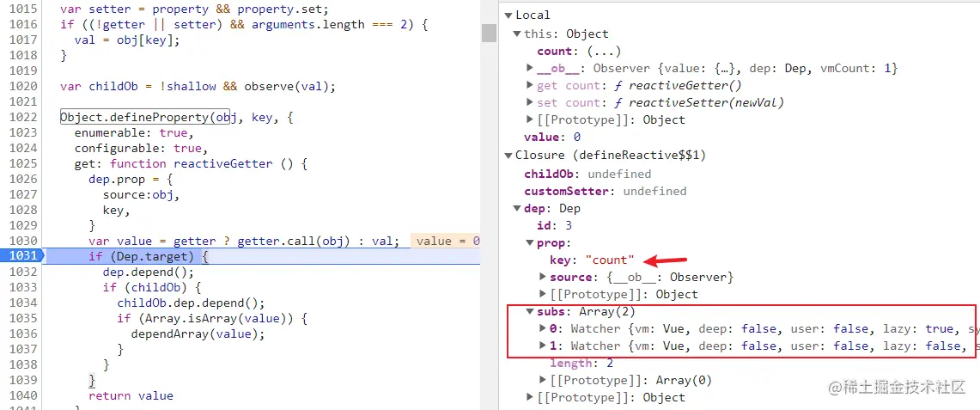Collapse the 'this: Object' entry
Screen dimensions: 980x410
pyautogui.click(x=517, y=34)
